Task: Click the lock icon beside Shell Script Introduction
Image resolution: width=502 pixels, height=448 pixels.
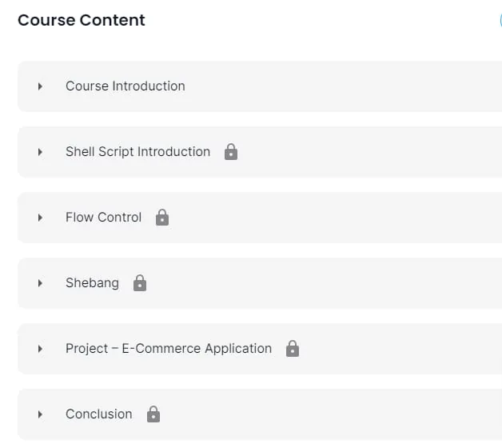Action: coord(231,151)
